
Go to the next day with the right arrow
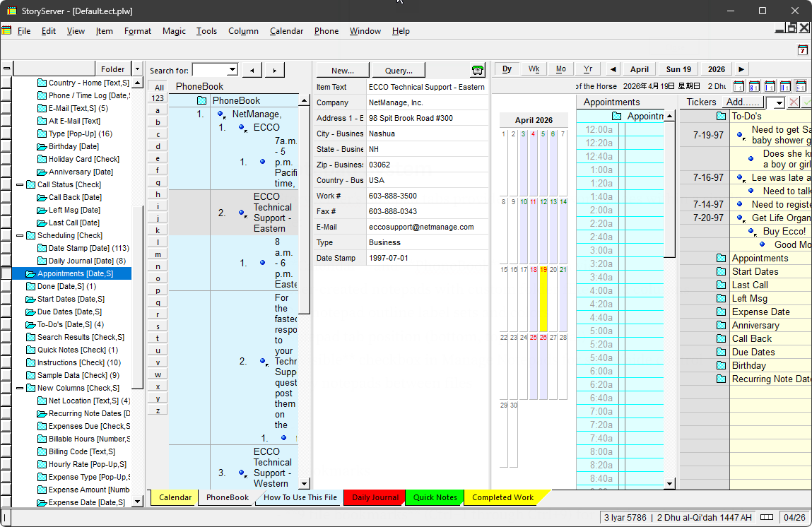741,69
